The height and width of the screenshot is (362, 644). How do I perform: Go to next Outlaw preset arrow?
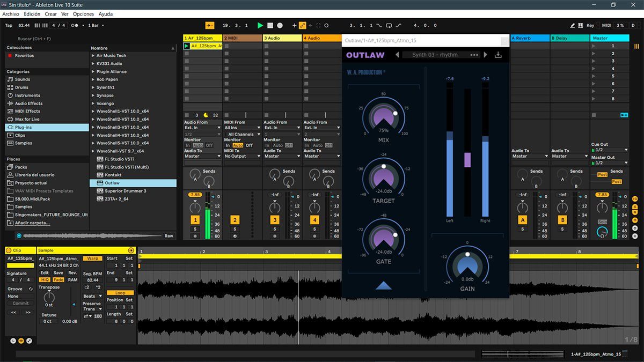click(x=486, y=55)
